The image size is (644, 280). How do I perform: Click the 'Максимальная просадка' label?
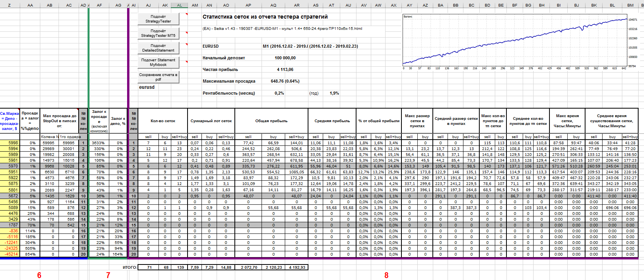[229, 81]
